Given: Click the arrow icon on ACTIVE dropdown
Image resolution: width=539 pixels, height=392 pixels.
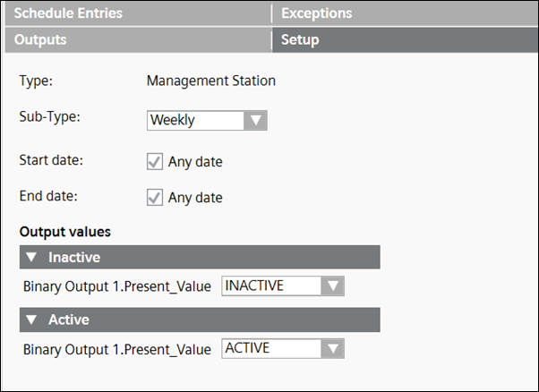Looking at the screenshot, I should (332, 348).
